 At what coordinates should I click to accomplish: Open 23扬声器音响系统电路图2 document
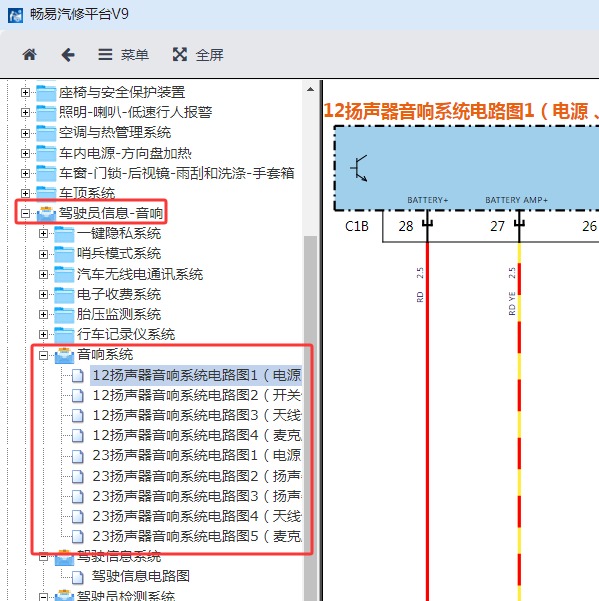point(197,476)
